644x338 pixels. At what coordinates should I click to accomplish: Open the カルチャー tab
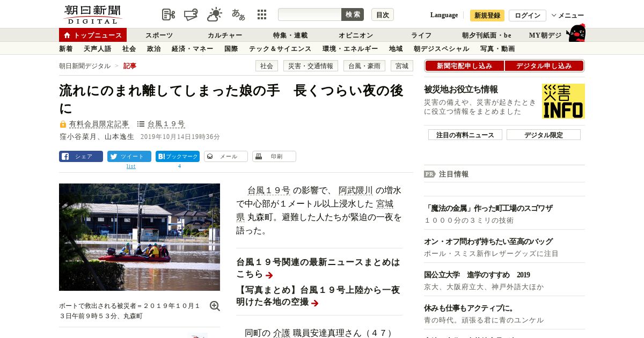225,35
